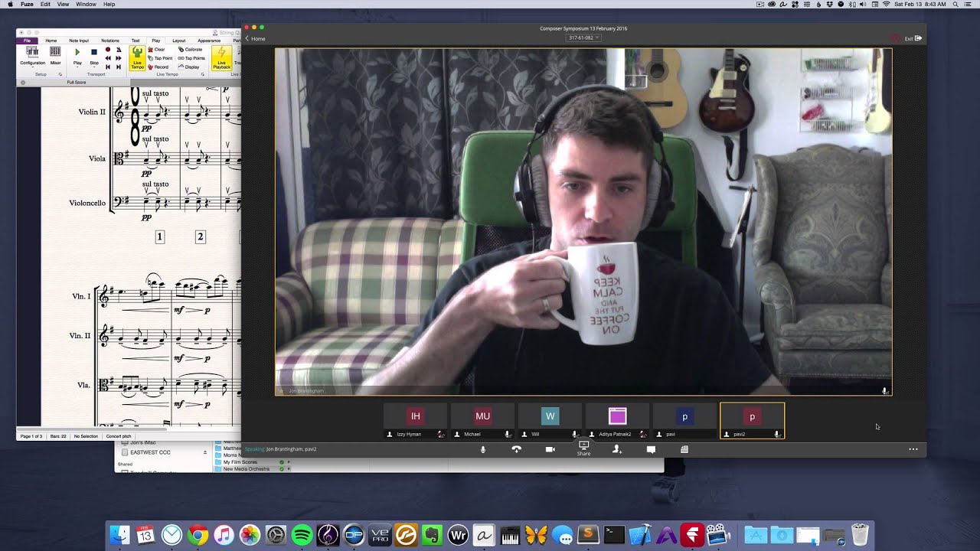
Task: Open the Fuze menu in menu bar
Action: (27, 4)
